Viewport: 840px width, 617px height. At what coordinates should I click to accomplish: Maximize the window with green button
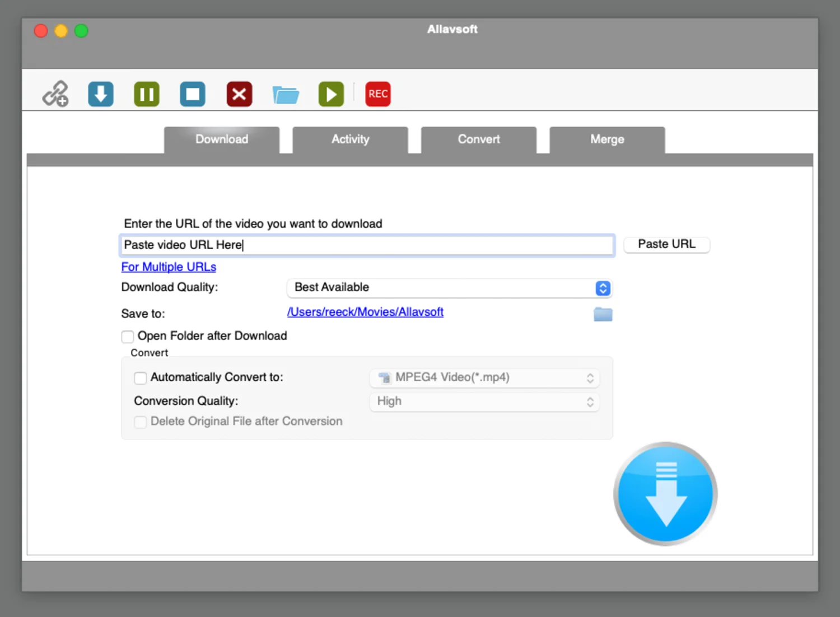point(81,31)
